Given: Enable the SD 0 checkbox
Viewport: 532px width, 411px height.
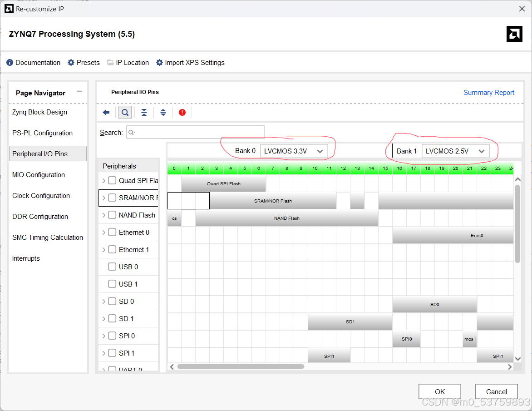Looking at the screenshot, I should 112,301.
